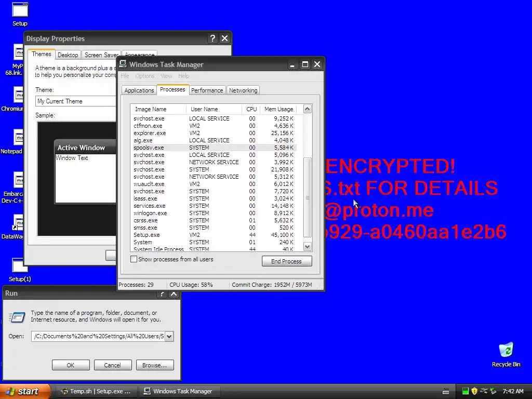Click the Open input field in Run
Screen dimensions: 532x399
(98, 336)
